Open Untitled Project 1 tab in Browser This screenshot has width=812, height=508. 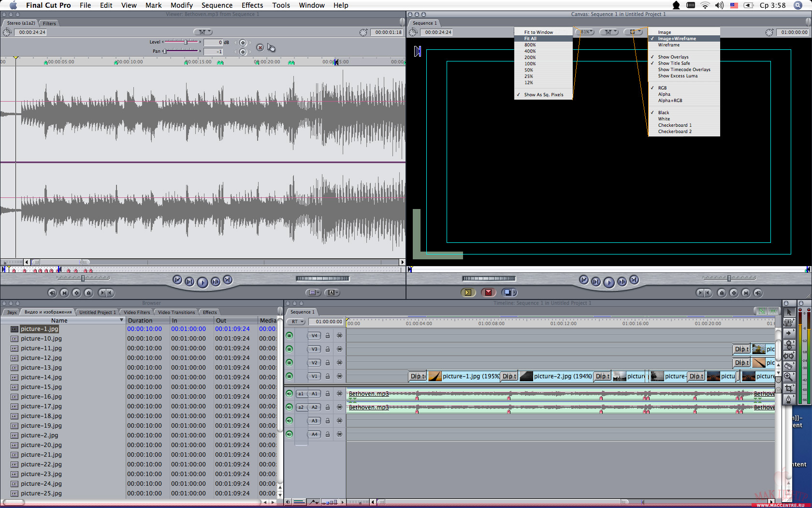click(98, 312)
